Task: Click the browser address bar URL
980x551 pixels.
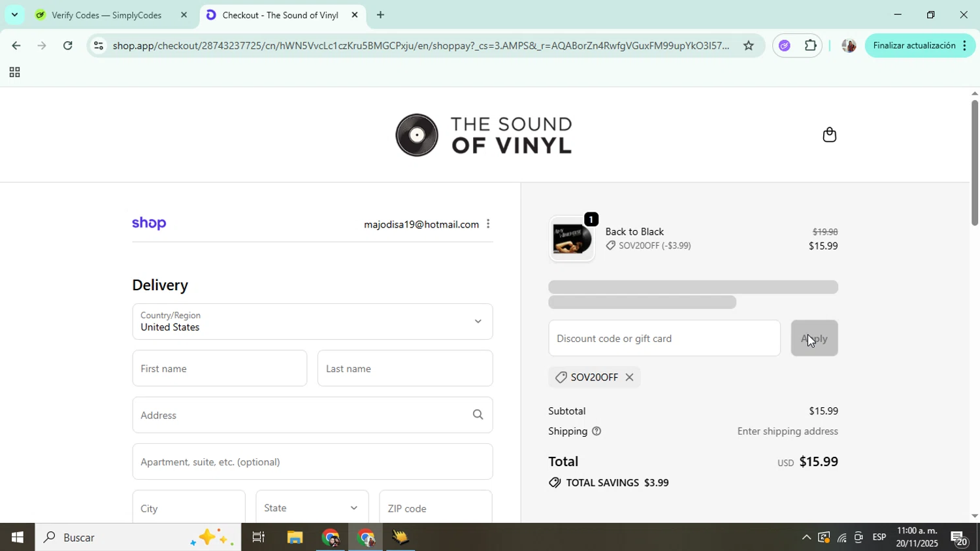Action: [x=420, y=46]
